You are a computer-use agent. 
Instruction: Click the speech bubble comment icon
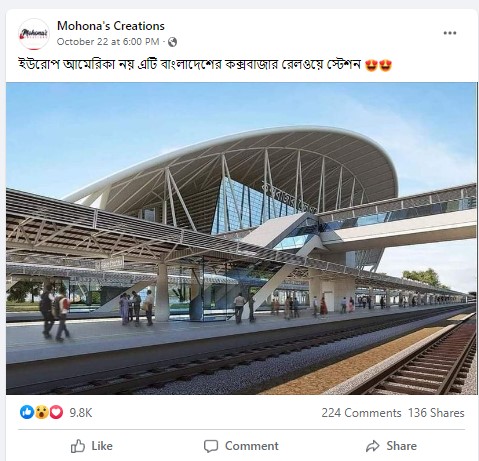tap(211, 446)
